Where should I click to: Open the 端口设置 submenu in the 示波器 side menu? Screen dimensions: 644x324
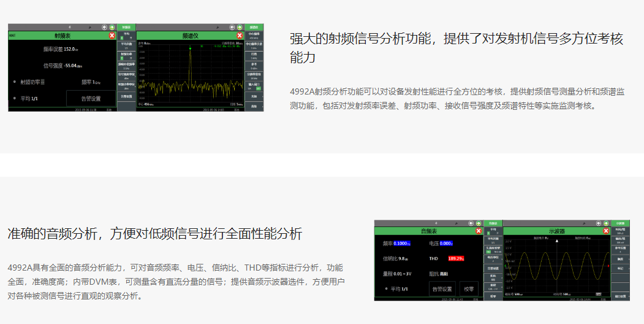click(x=620, y=296)
